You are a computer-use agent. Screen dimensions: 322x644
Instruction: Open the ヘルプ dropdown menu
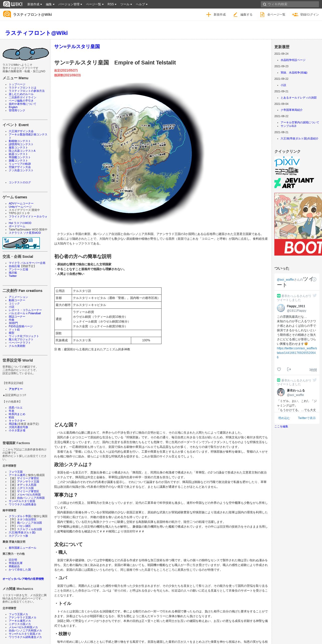point(142,4)
